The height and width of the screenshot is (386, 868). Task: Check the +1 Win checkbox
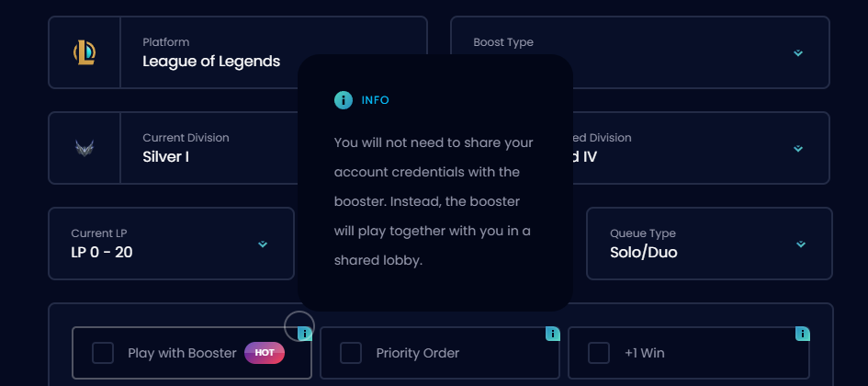pos(599,353)
